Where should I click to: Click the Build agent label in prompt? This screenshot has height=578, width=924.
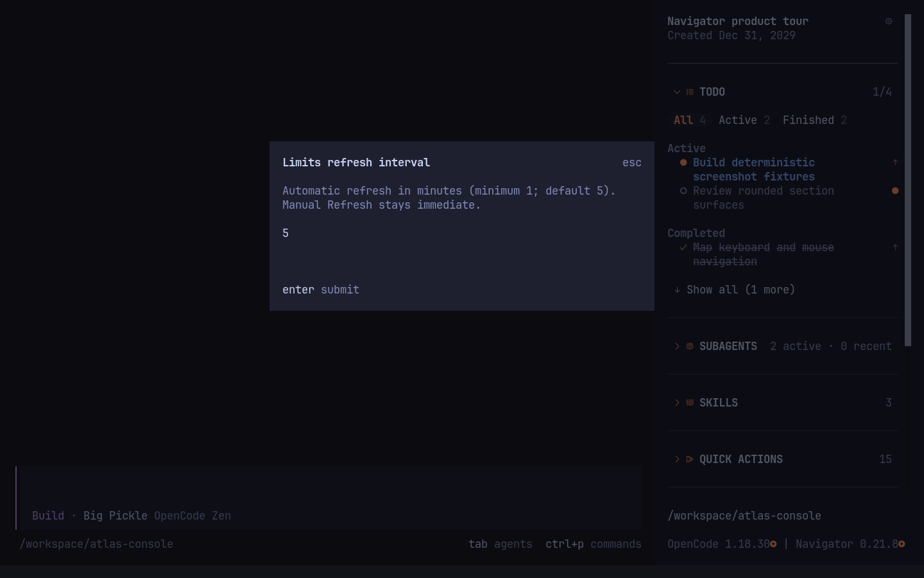point(48,516)
